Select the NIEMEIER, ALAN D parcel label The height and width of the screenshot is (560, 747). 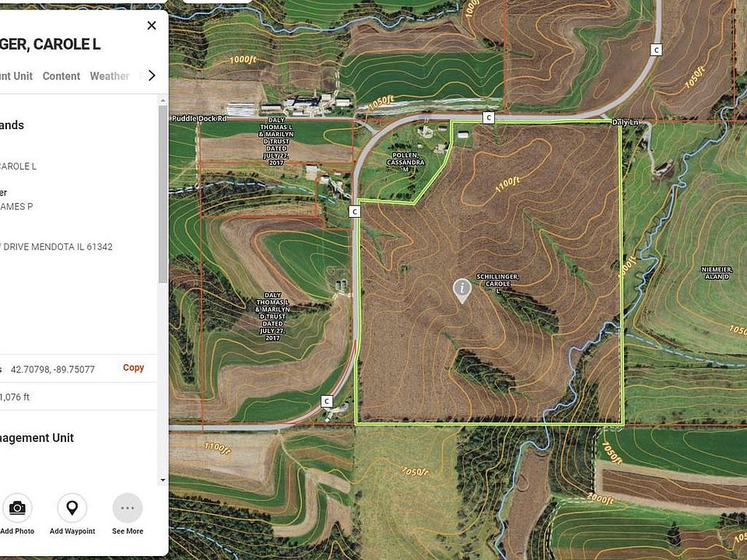(x=717, y=273)
